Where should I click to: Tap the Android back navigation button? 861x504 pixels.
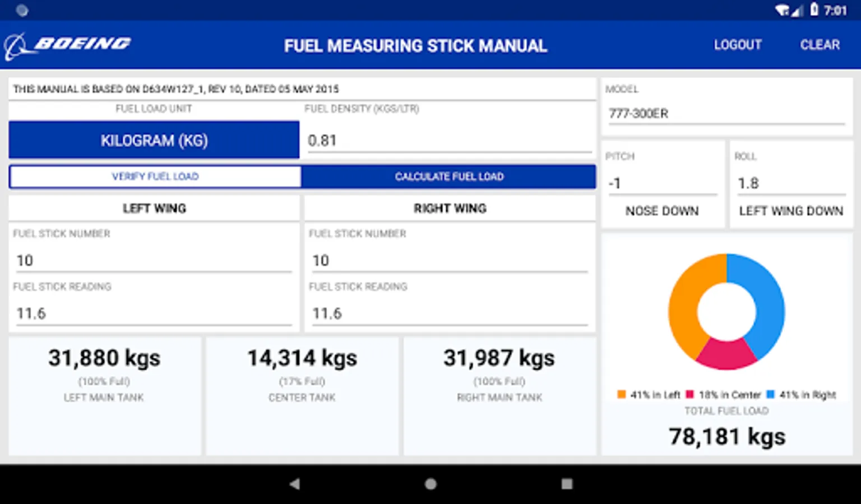295,484
